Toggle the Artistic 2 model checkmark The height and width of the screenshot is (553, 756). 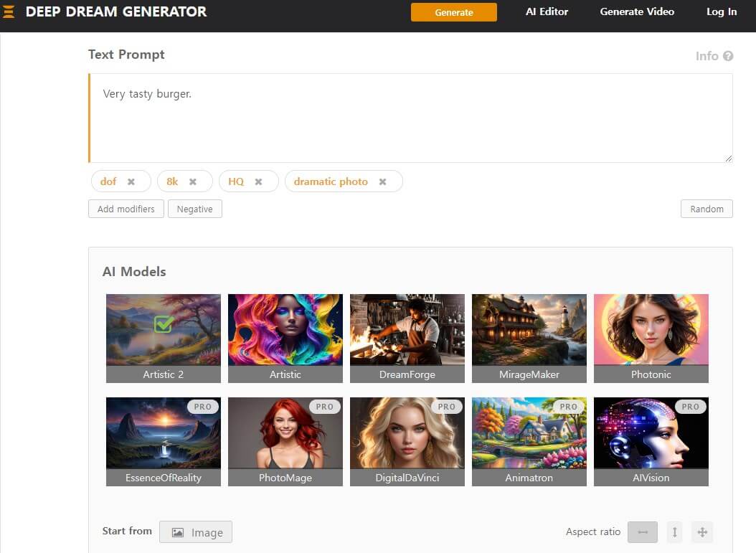pos(164,324)
